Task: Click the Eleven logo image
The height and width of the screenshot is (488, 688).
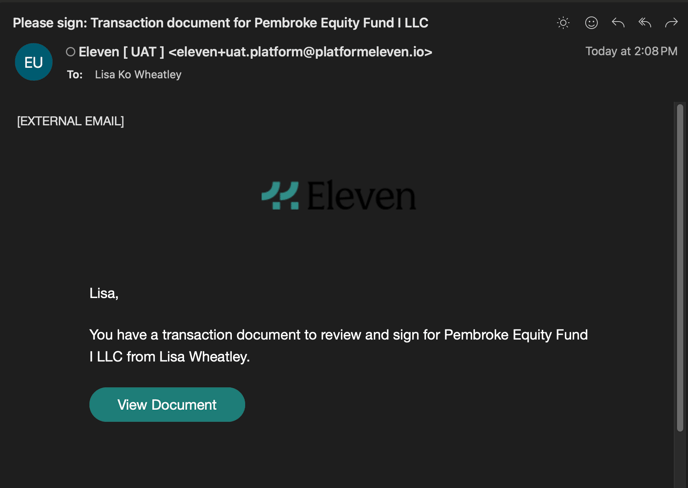Action: 339,195
